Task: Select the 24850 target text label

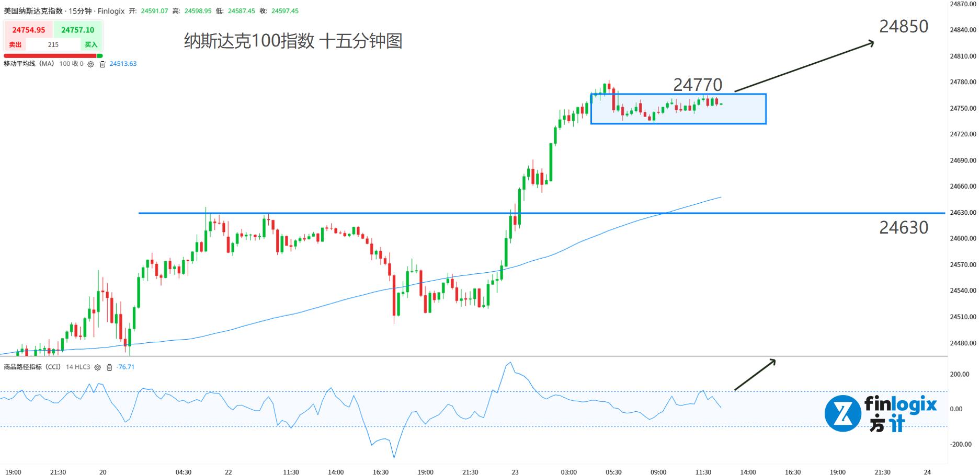Action: pos(904,26)
